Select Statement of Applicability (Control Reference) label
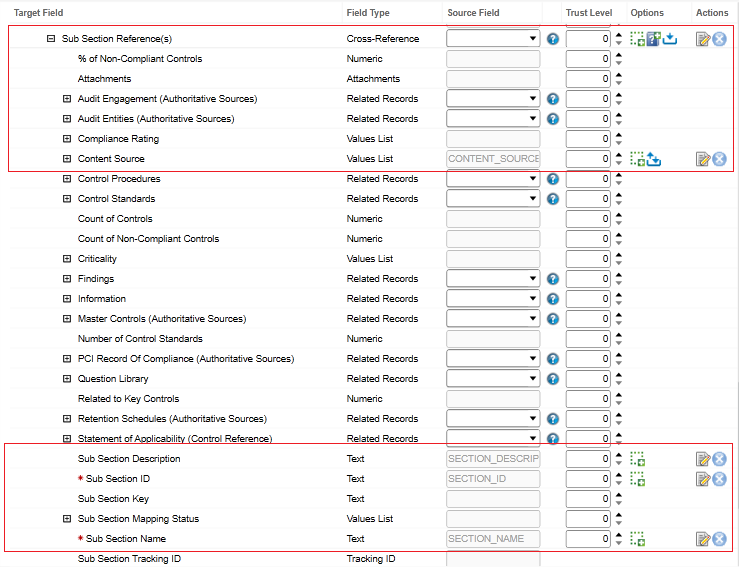 (x=175, y=439)
